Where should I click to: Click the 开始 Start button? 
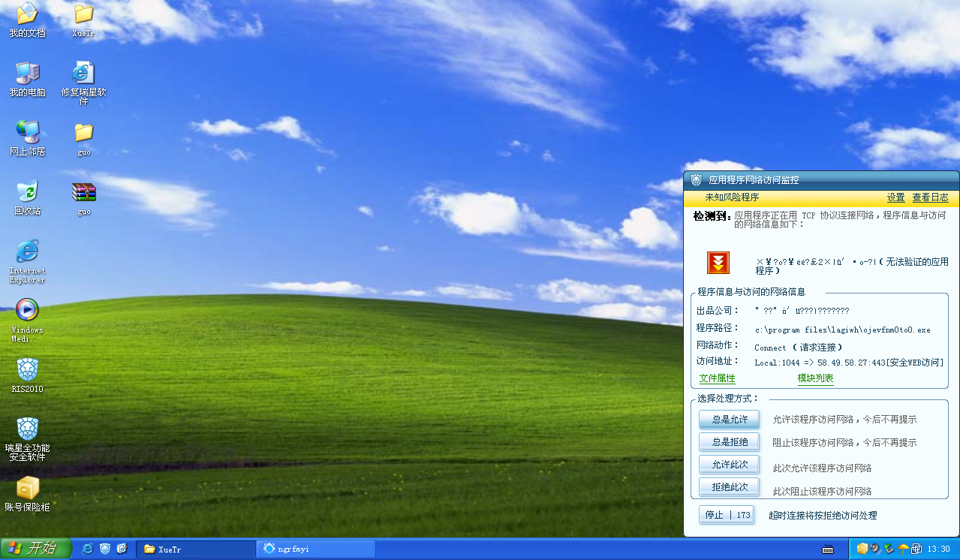point(35,549)
